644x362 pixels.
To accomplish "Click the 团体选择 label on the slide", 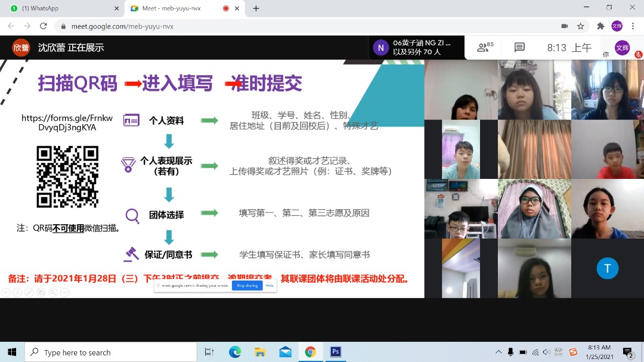I will pyautogui.click(x=166, y=215).
